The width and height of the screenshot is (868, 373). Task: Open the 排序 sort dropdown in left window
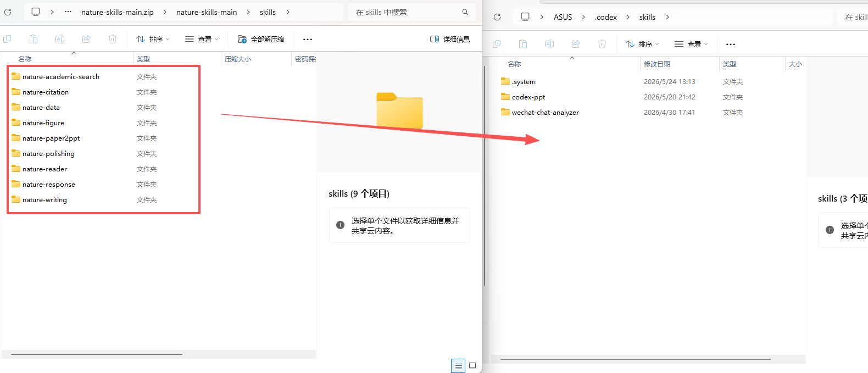tap(153, 39)
